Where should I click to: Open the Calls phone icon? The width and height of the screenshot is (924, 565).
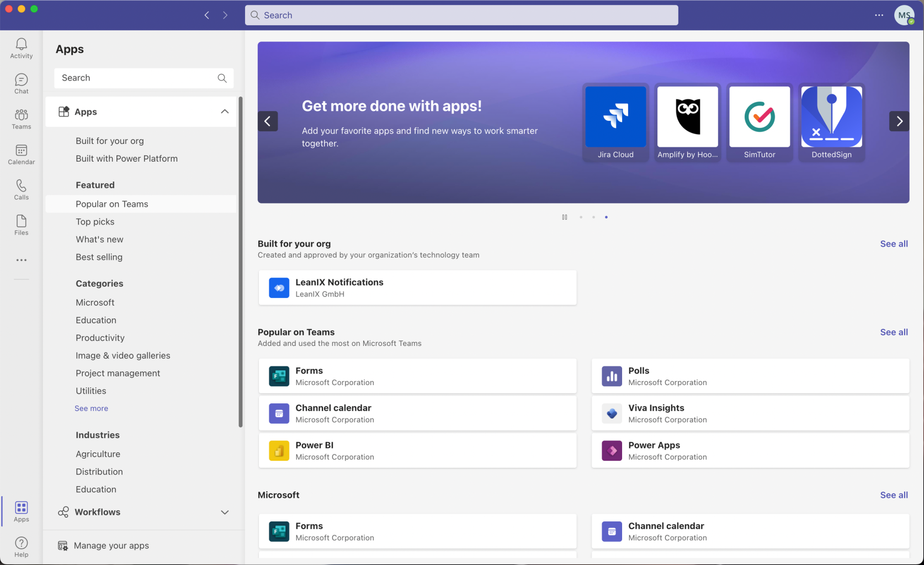22,189
